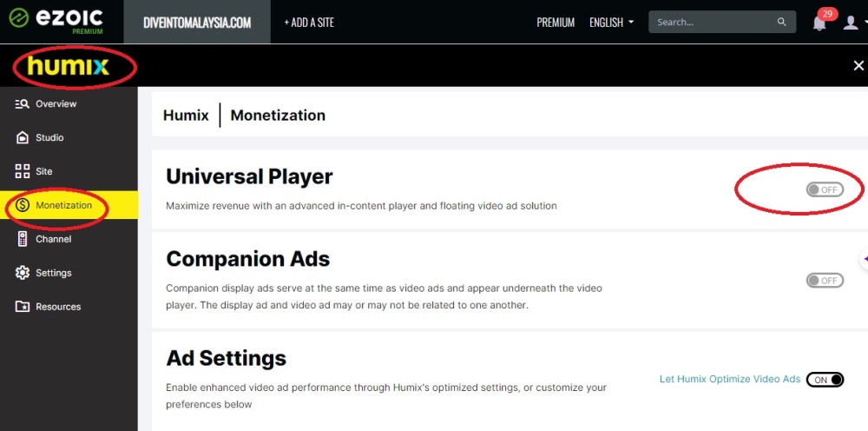Expand the English language dropdown
Viewport: 868px width, 431px height.
611,22
